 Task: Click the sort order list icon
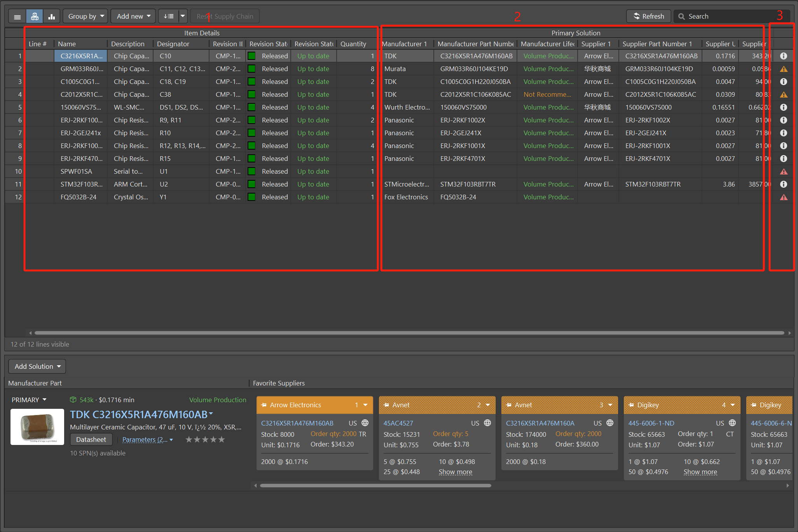tap(169, 16)
